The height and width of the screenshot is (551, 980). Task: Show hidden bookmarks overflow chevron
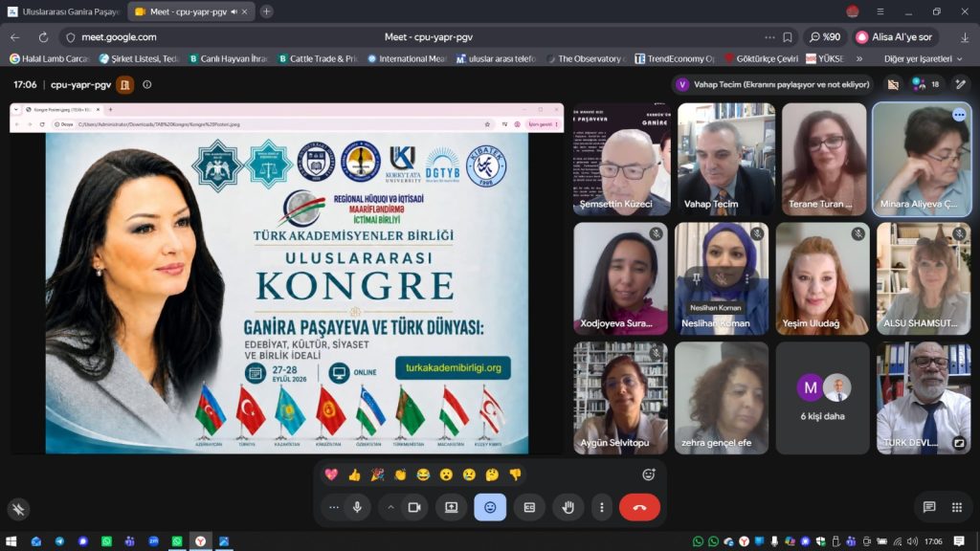(859, 58)
